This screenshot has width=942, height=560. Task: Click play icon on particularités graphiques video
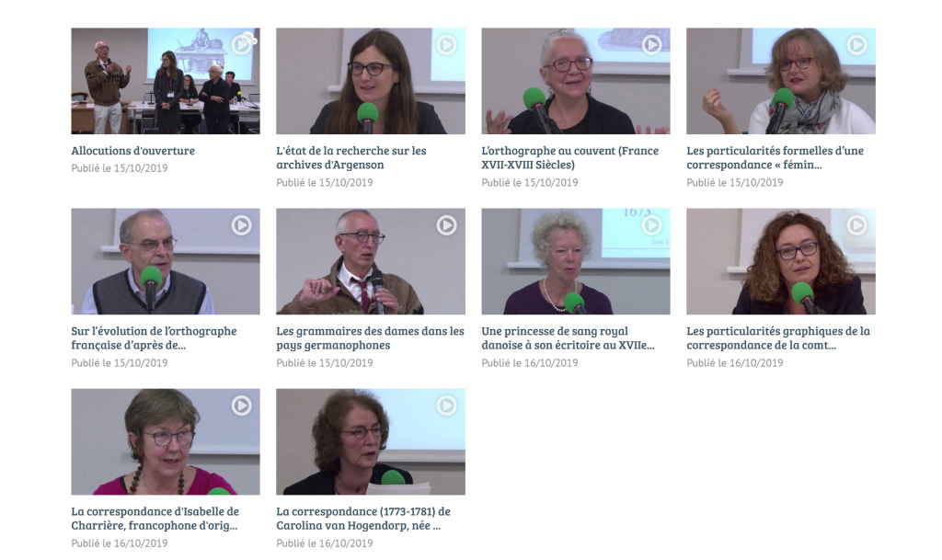tap(856, 225)
